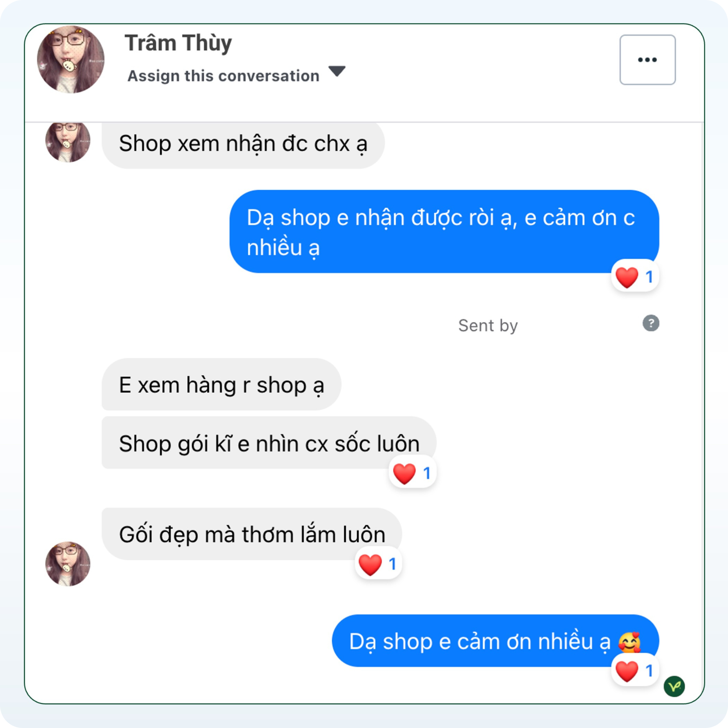Click the 'Sent by' label
This screenshot has width=728, height=728.
487,325
